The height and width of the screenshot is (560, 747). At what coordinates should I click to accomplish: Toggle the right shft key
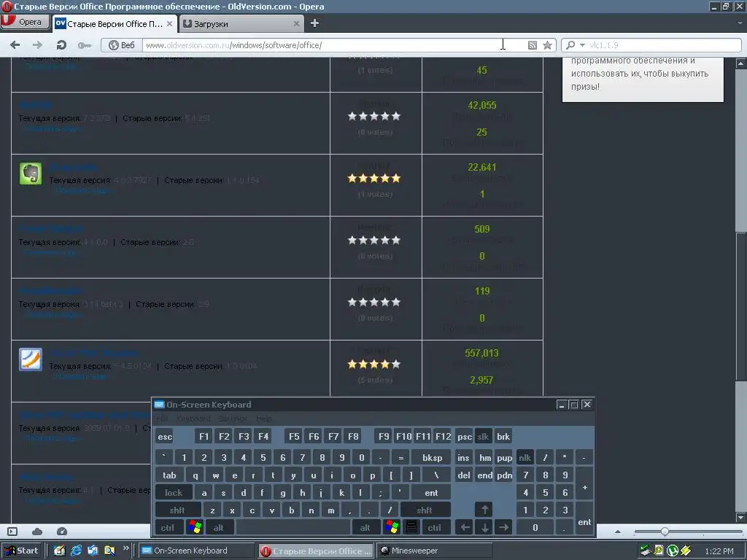coord(425,510)
